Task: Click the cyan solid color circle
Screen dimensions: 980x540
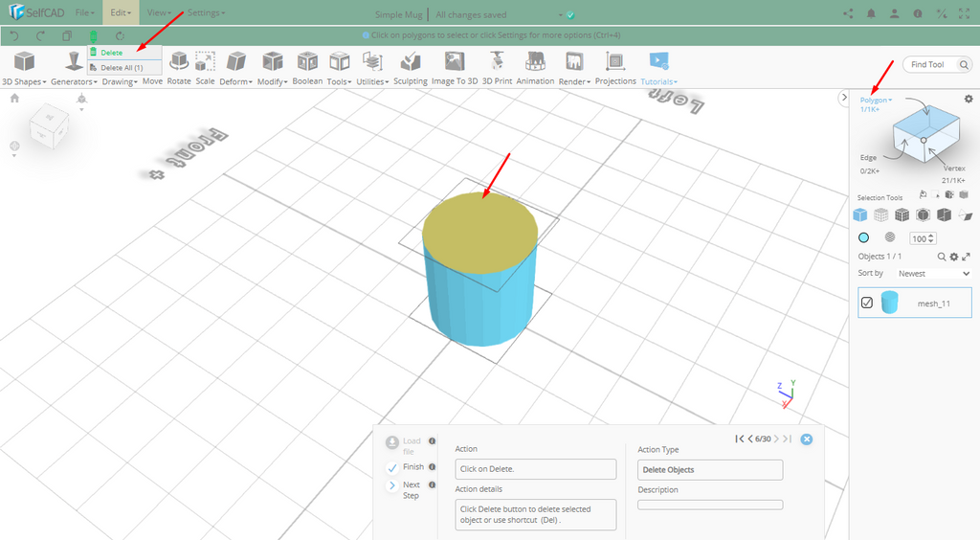Action: tap(864, 237)
